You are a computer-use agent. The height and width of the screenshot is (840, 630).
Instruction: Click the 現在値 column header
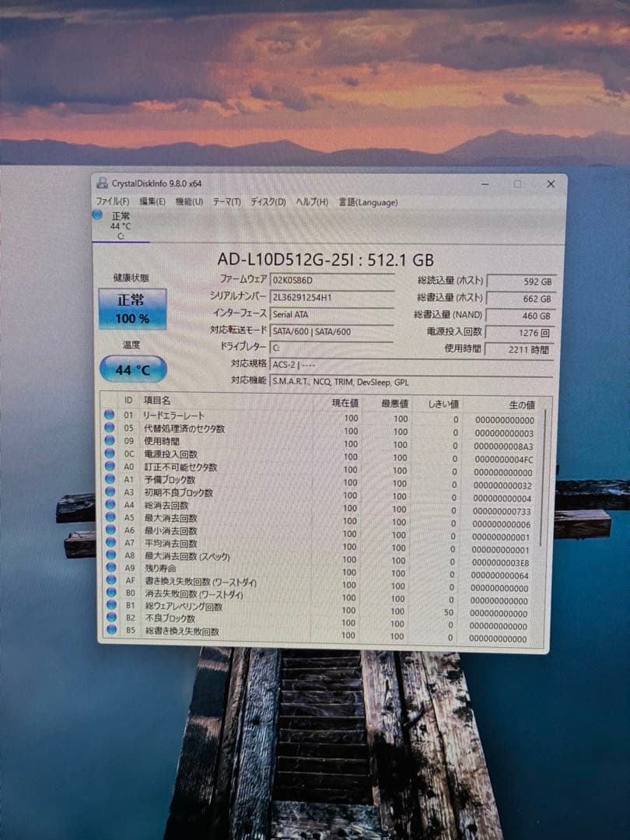coord(345,403)
